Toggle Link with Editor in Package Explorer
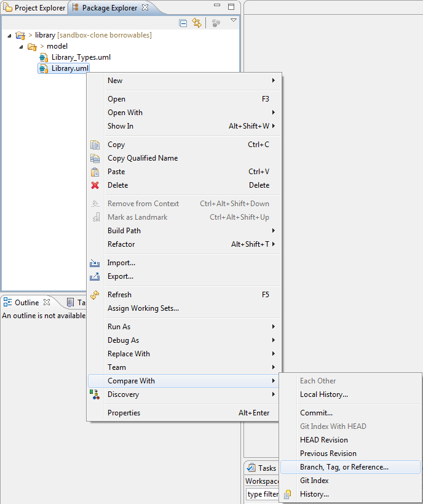Viewport: 423px width, 504px height. (x=197, y=23)
